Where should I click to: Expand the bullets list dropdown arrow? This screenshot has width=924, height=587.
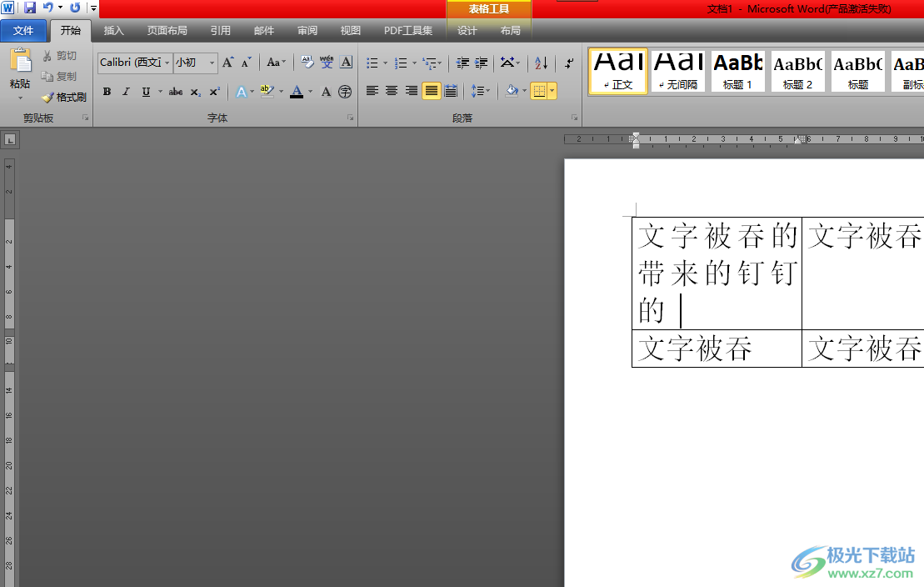coord(386,63)
